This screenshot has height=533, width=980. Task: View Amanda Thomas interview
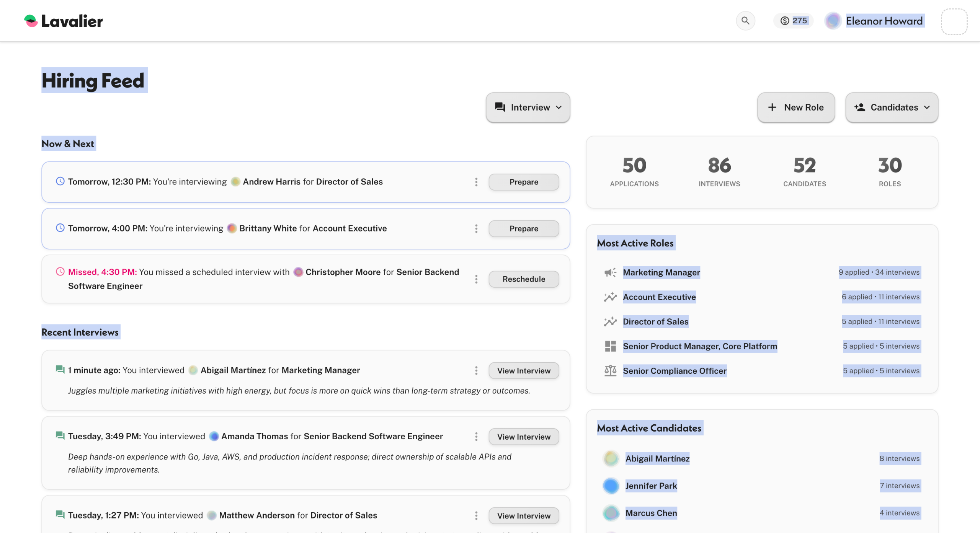pyautogui.click(x=523, y=437)
